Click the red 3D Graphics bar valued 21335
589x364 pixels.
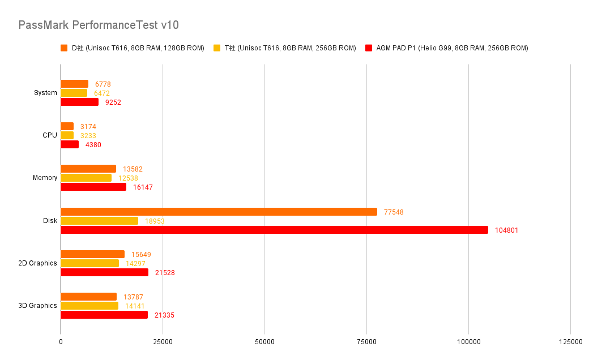(x=104, y=315)
